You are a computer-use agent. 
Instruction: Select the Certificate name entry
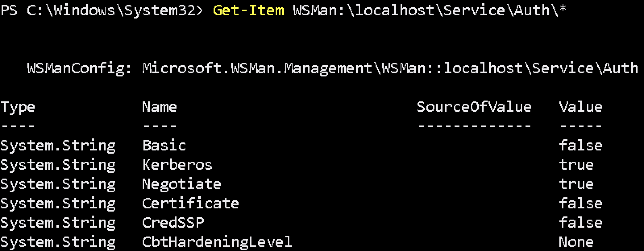(x=190, y=203)
